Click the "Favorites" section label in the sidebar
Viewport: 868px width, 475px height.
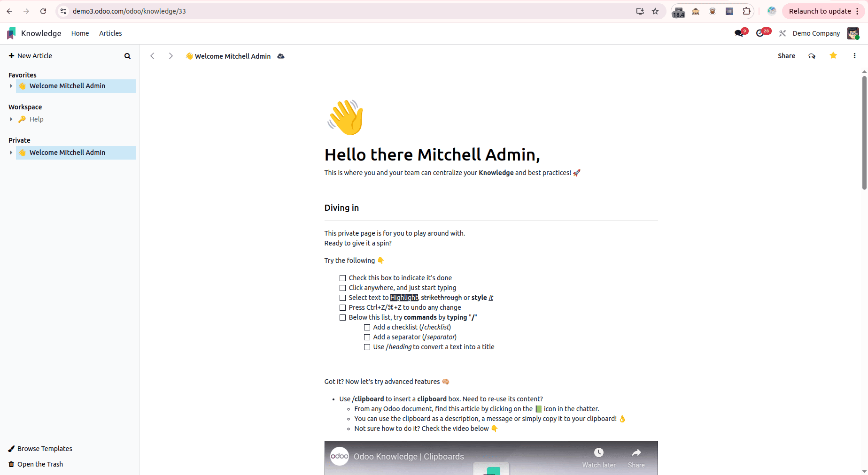pos(23,75)
